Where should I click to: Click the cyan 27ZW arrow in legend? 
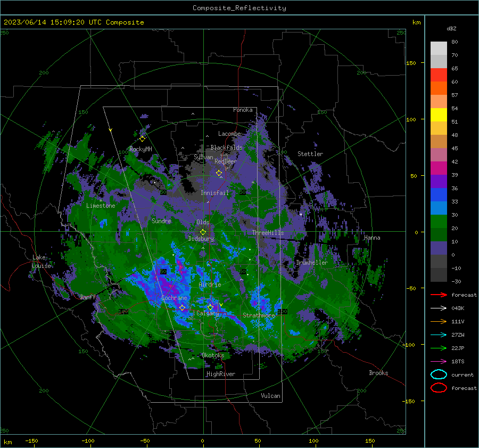pos(439,335)
